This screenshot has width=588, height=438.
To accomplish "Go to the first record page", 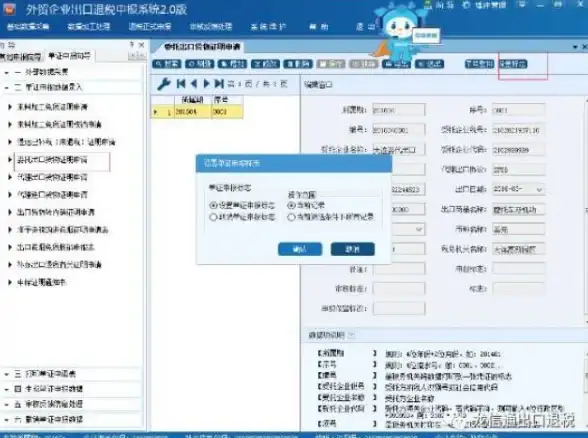I will (x=181, y=84).
